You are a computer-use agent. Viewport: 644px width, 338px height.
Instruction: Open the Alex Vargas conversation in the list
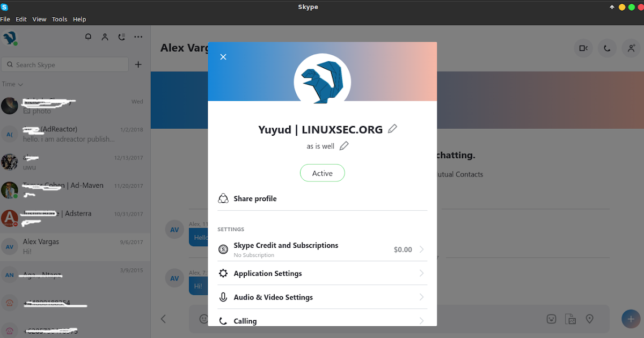(75, 247)
